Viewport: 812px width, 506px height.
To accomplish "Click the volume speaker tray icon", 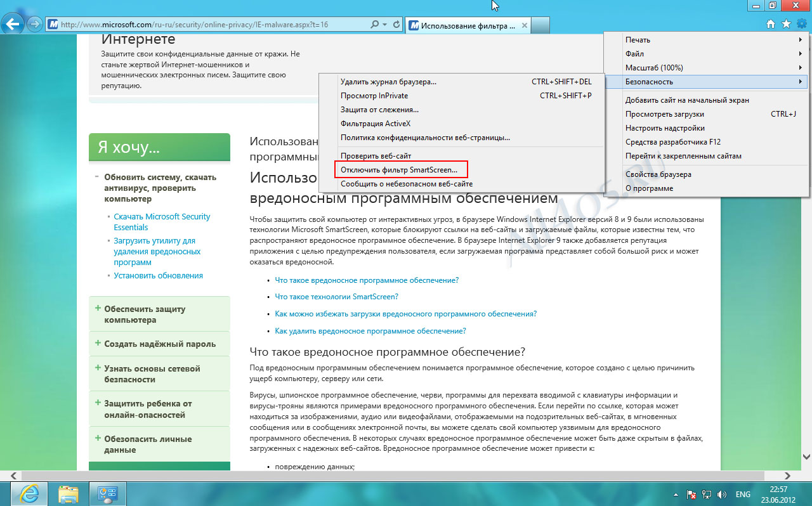I will pos(721,494).
